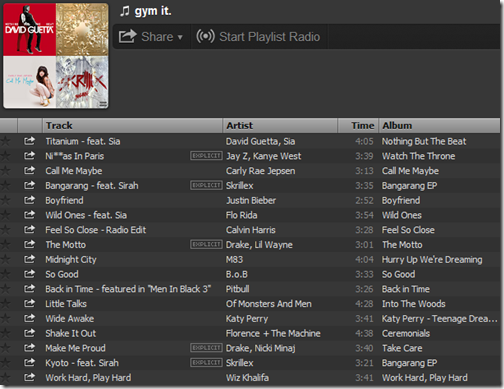Screen dimensions: 504x389
Task: Star the Work Hard, Play Hard track
Action: pyautogui.click(x=5, y=378)
